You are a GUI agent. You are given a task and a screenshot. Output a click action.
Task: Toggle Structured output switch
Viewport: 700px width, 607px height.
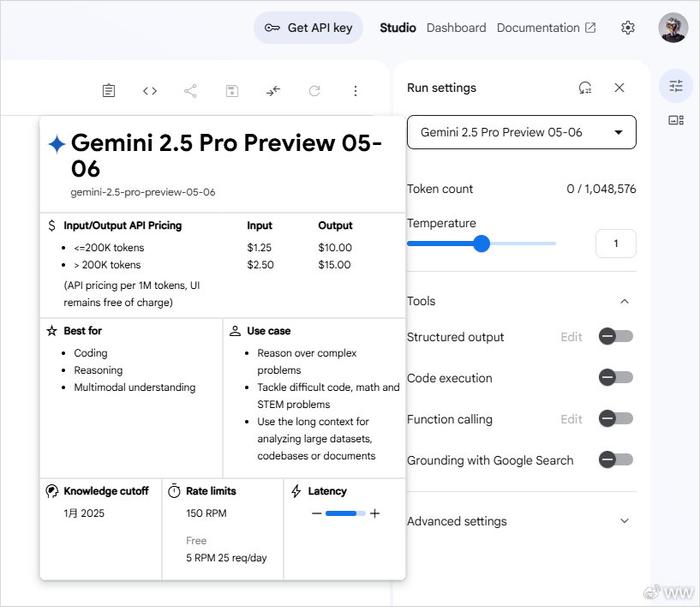616,336
